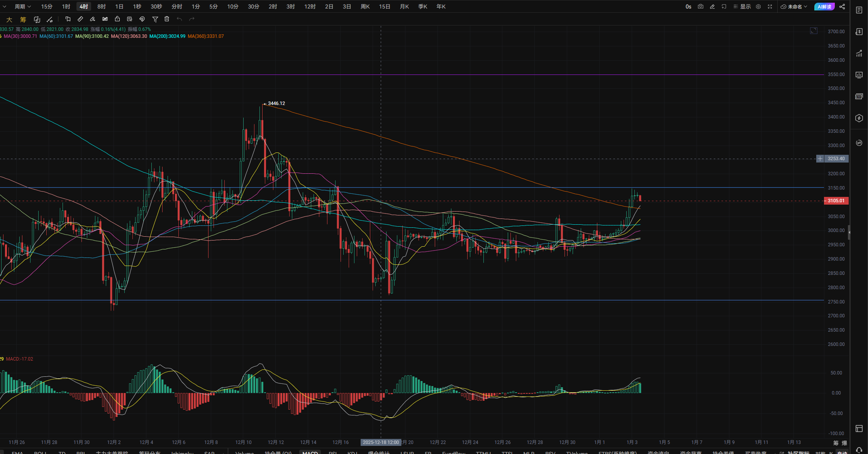The width and height of the screenshot is (868, 454).
Task: Click the filter funnel icon
Action: (155, 19)
